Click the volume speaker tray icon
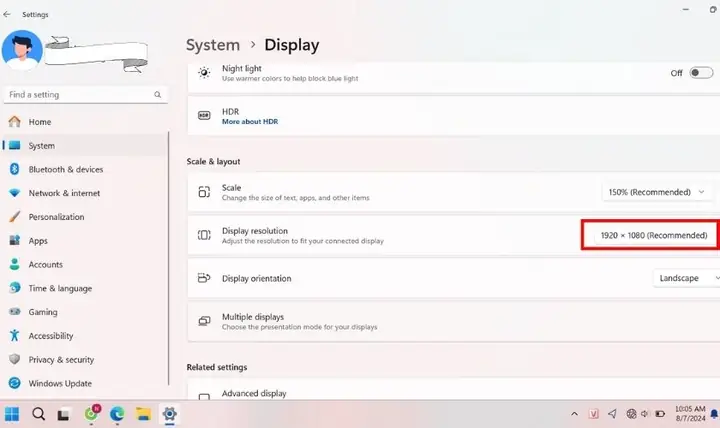 645,414
